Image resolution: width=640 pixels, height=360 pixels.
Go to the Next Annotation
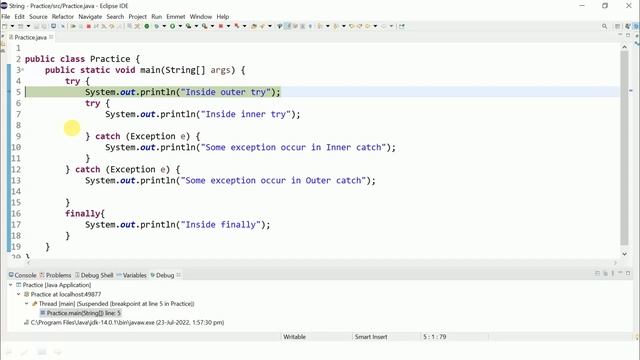click(x=319, y=26)
